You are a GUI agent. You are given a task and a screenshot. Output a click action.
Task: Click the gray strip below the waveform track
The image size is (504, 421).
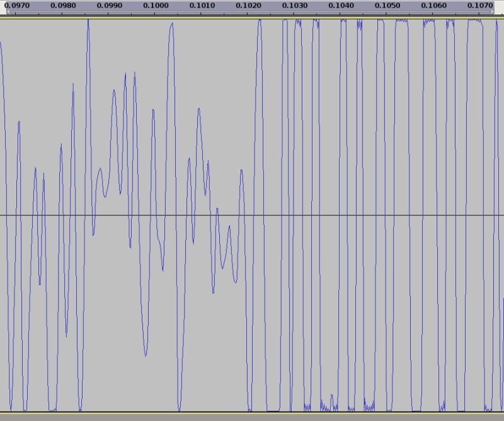[x=252, y=417]
